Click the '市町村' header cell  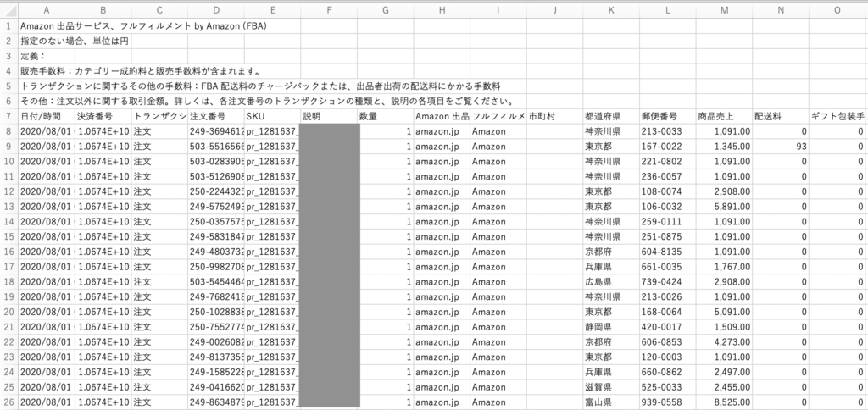click(x=554, y=116)
